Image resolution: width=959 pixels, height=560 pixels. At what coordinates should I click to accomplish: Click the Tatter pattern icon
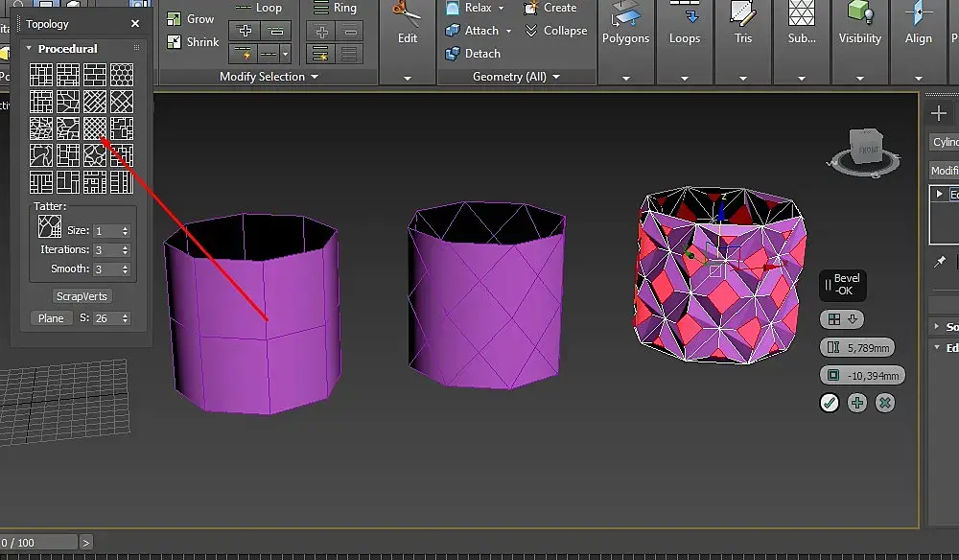coord(49,226)
